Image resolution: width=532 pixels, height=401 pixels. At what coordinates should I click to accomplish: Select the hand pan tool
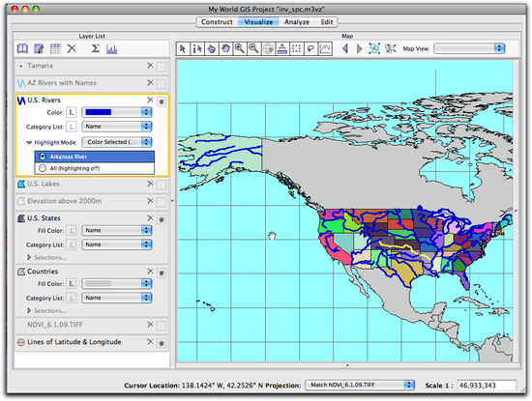pyautogui.click(x=225, y=49)
